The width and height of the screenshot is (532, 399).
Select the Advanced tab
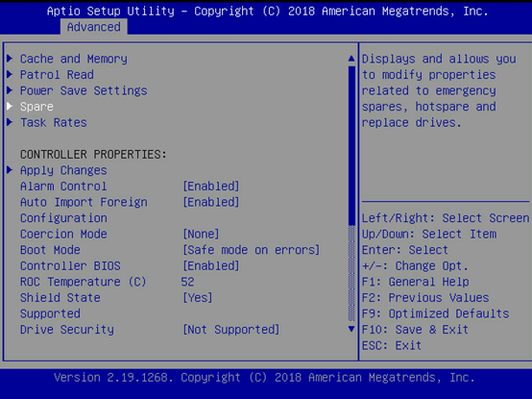coord(94,27)
